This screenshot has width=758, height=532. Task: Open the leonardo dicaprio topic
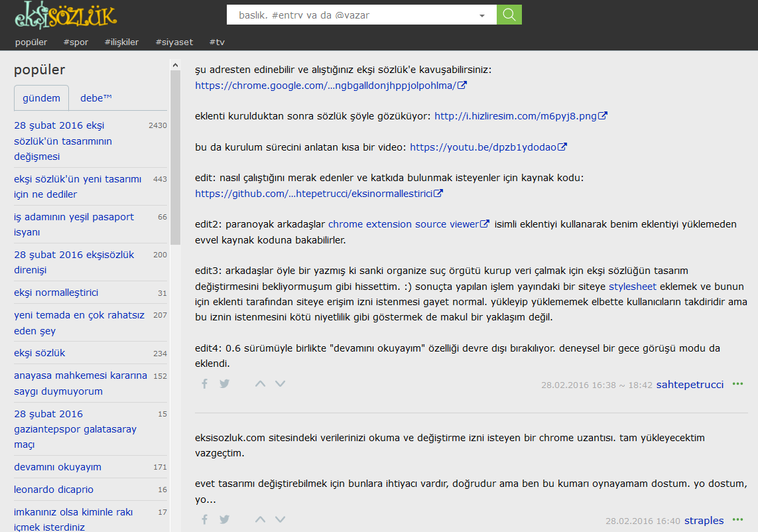coord(54,490)
